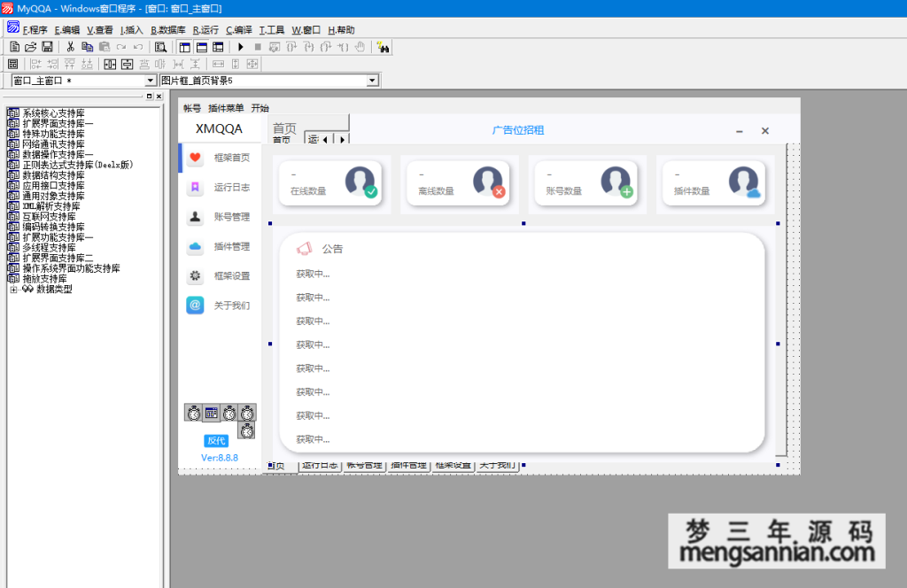
Task: Switch to the 帐号管理 bottom tab
Action: pyautogui.click(x=365, y=465)
